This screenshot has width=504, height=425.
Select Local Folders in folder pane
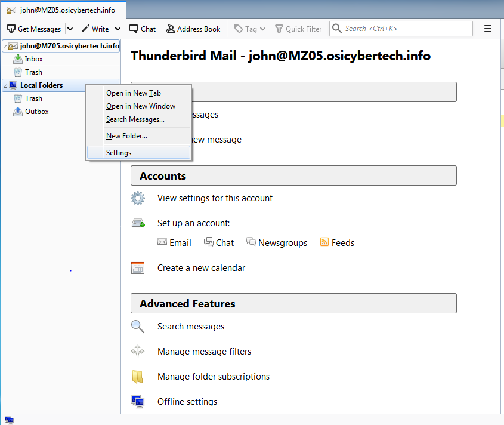coord(42,85)
